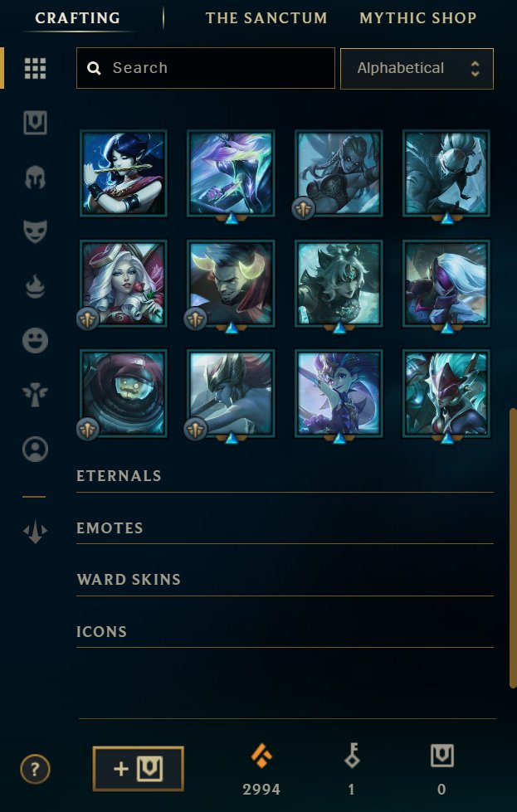This screenshot has width=517, height=812.
Task: Switch to The Sanctum tab
Action: 266,18
